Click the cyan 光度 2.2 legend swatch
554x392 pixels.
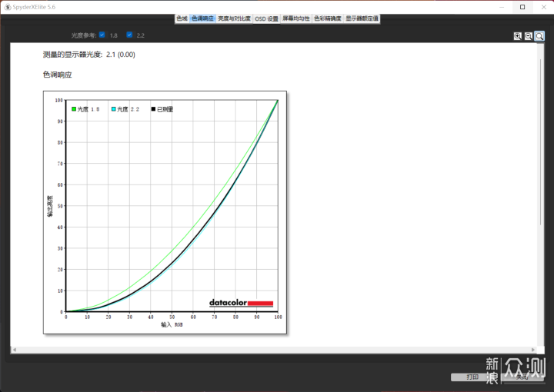(114, 109)
